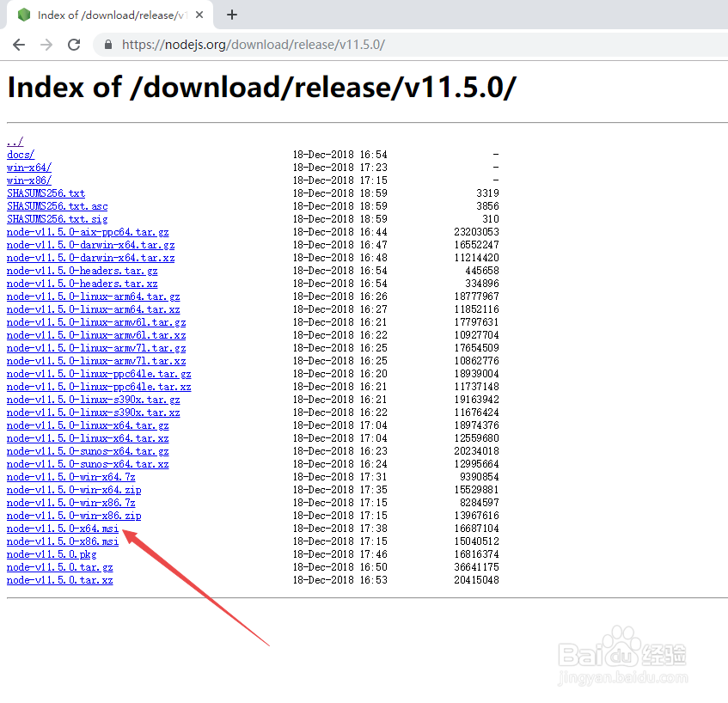The width and height of the screenshot is (728, 703).
Task: Click file size 23203053 of aix-ppc64 archive
Action: [476, 232]
